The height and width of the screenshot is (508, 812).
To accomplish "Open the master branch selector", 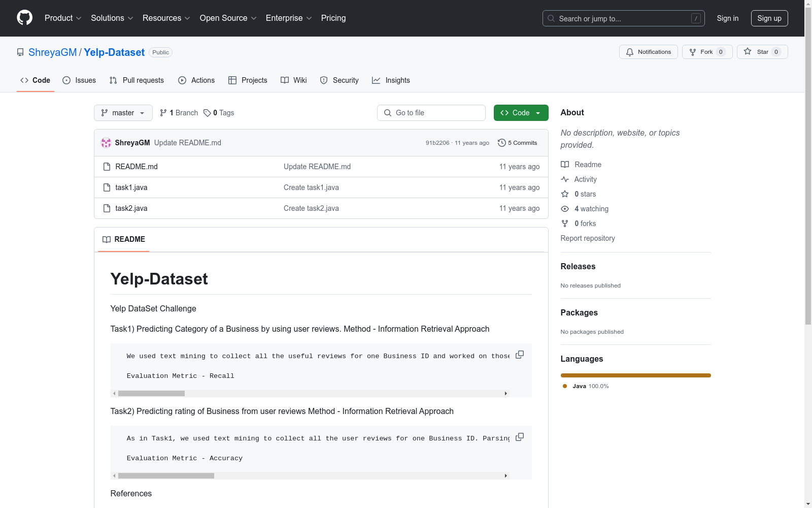I will click(x=123, y=113).
